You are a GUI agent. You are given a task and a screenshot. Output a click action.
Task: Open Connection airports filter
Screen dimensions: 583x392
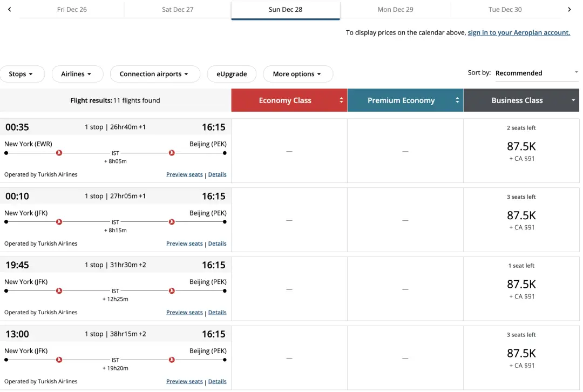tap(154, 74)
